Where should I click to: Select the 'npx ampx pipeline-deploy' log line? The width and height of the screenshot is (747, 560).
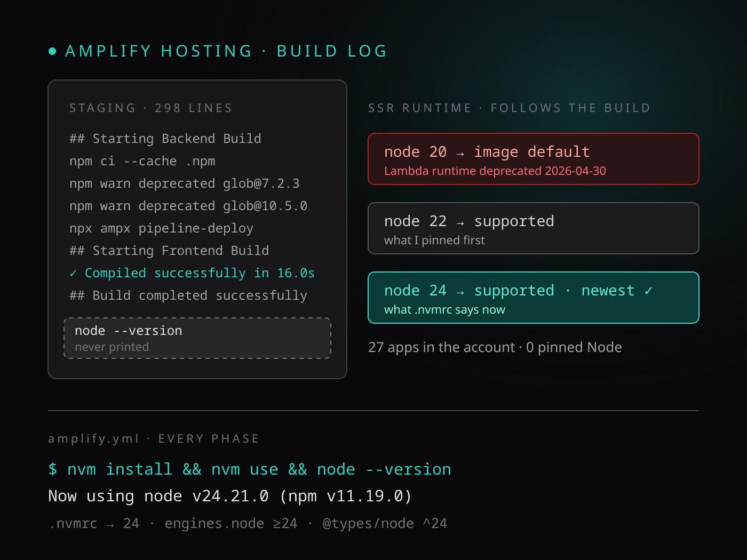(162, 228)
